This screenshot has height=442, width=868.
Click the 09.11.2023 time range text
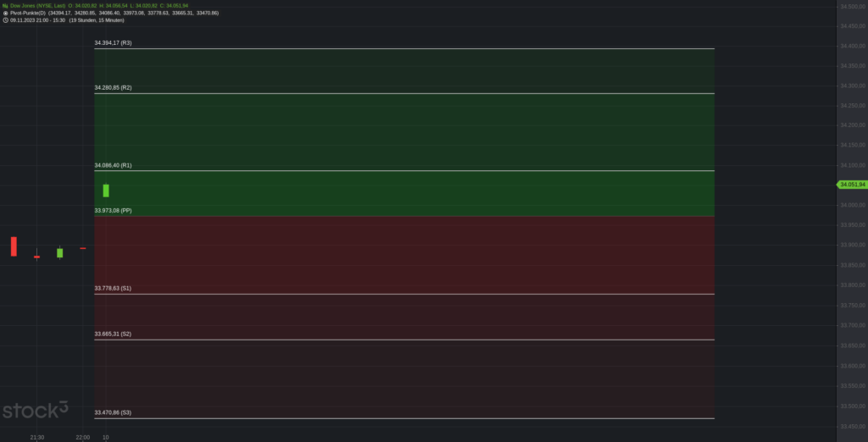pos(37,20)
